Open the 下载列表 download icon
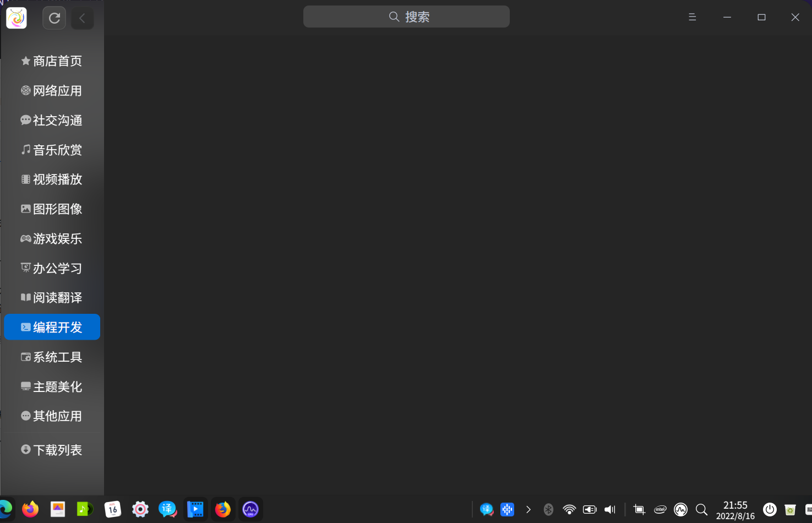Screen dimensions: 812x523 tap(25, 449)
